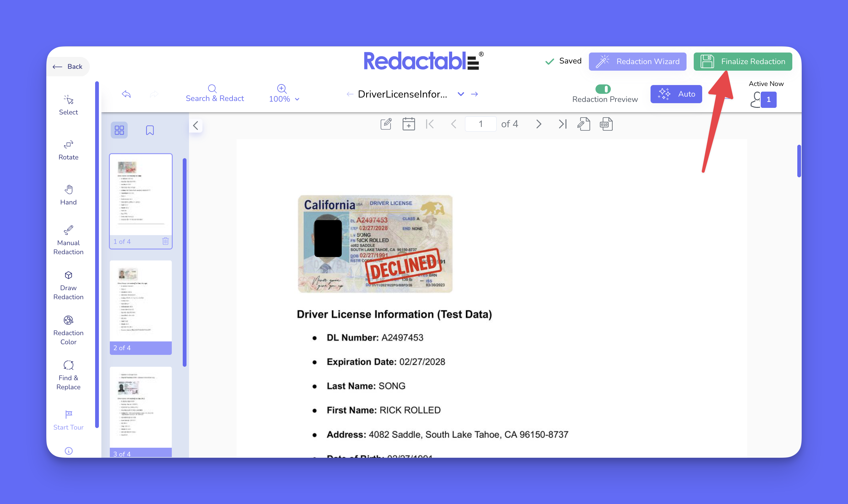Choose the Manual Redaction tool
848x504 pixels.
point(68,240)
